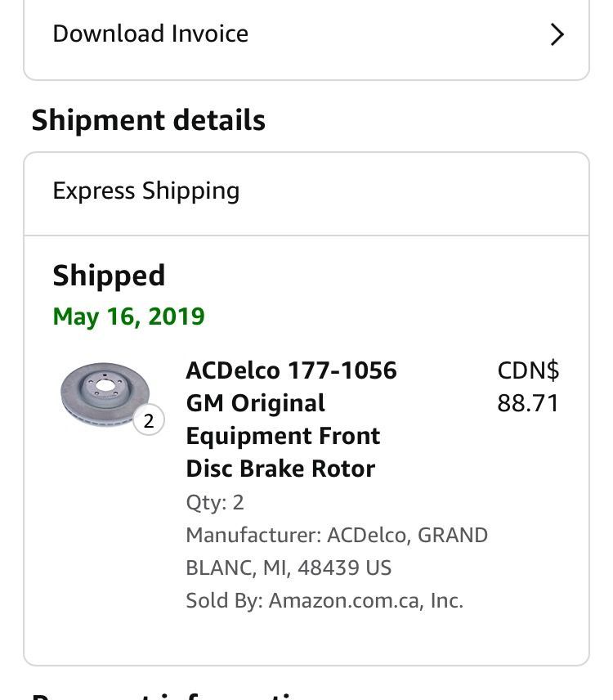Select the Equipment Front title line
This screenshot has width=613, height=700.
(283, 436)
